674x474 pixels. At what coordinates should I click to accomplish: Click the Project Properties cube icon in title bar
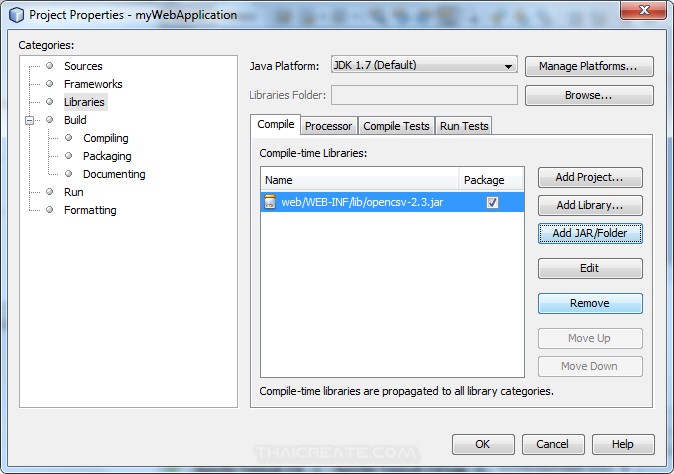pyautogui.click(x=16, y=15)
